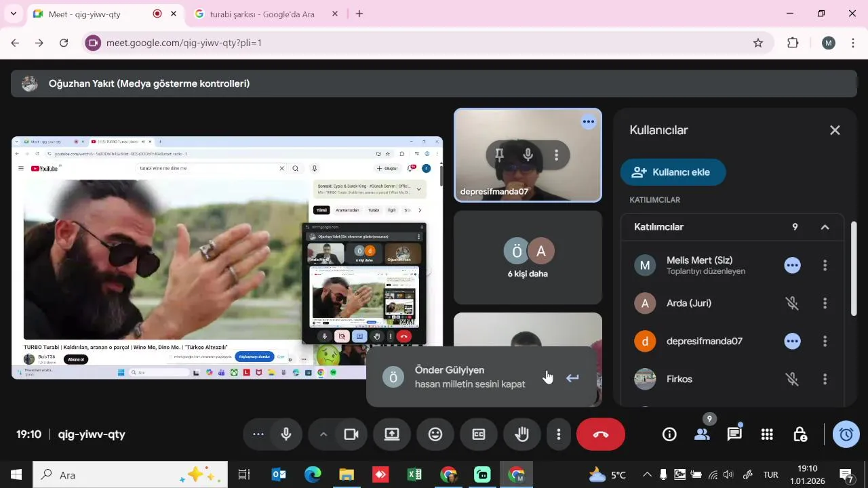
Task: Open more options for Firkos
Action: click(x=825, y=380)
